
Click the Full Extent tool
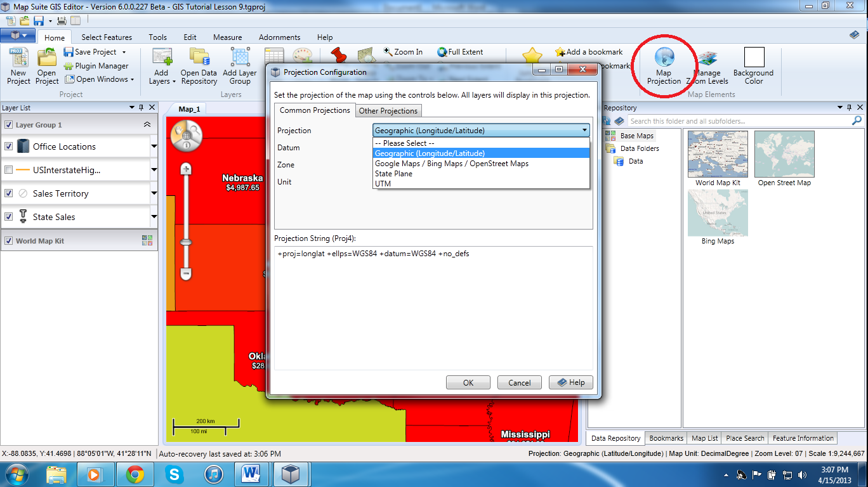click(460, 52)
